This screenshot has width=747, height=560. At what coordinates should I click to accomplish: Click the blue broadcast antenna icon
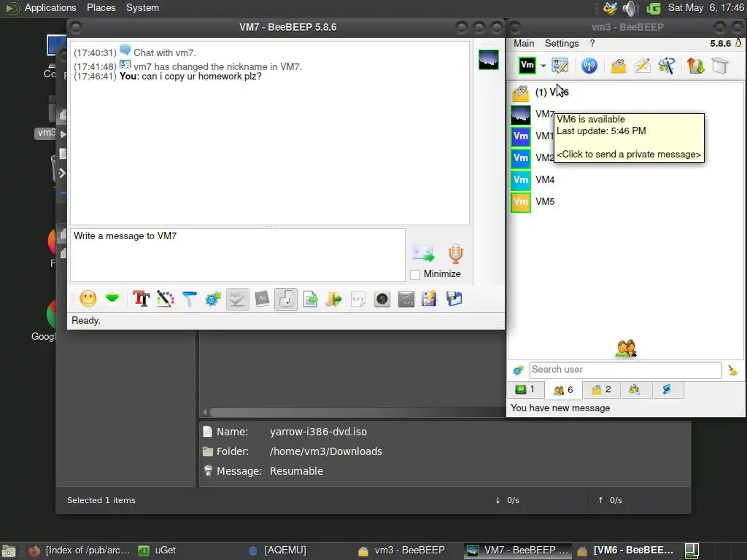589,66
